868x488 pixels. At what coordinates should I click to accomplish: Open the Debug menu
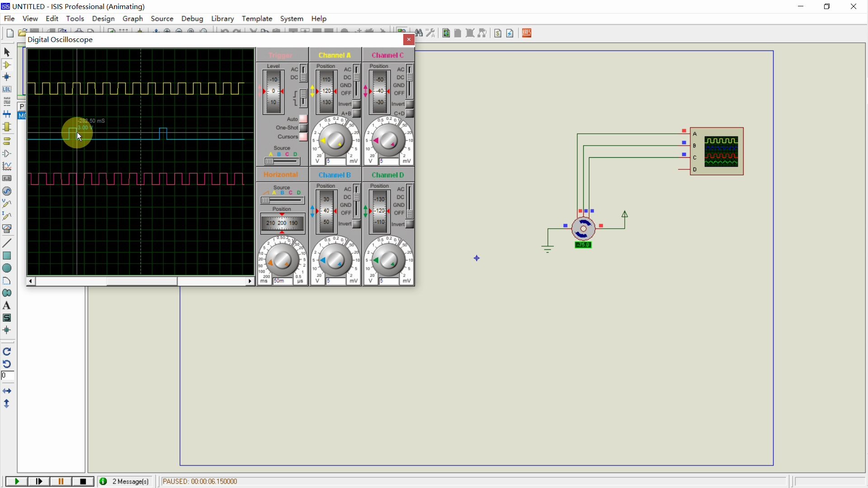point(192,19)
